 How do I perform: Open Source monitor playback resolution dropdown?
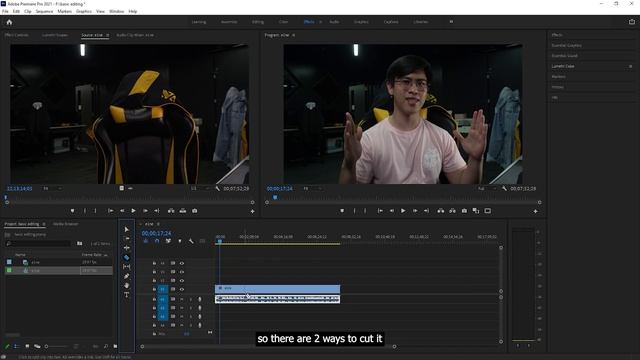[200, 189]
